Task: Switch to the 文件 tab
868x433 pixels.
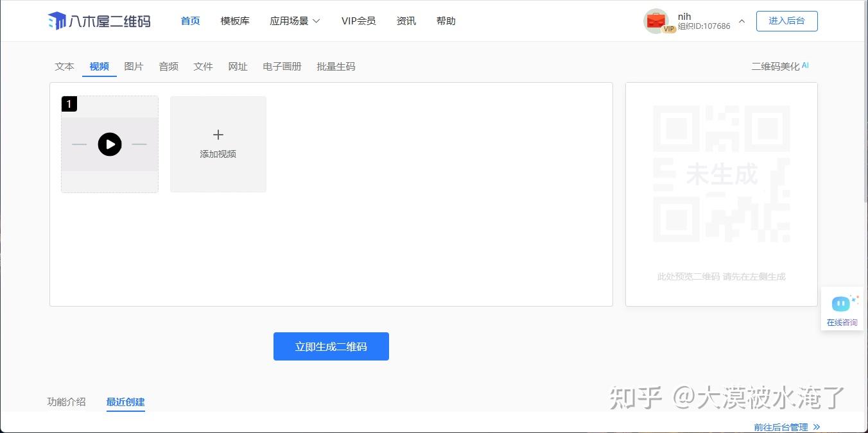Action: [204, 66]
